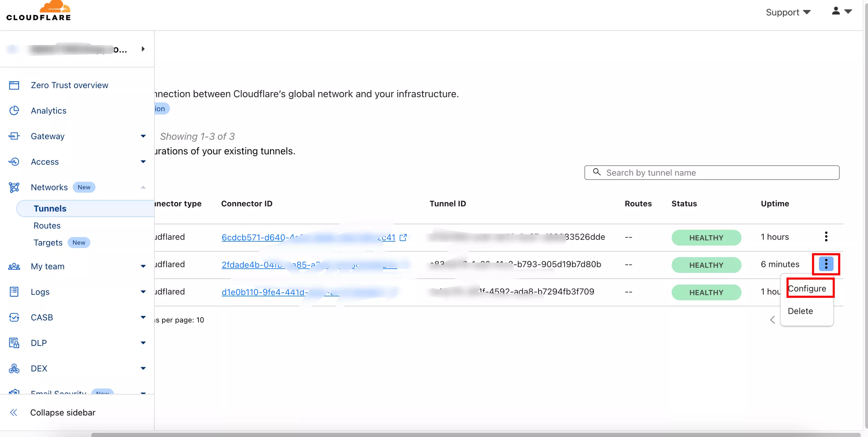The height and width of the screenshot is (437, 868).
Task: Open Zero Trust overview page
Action: tap(69, 85)
